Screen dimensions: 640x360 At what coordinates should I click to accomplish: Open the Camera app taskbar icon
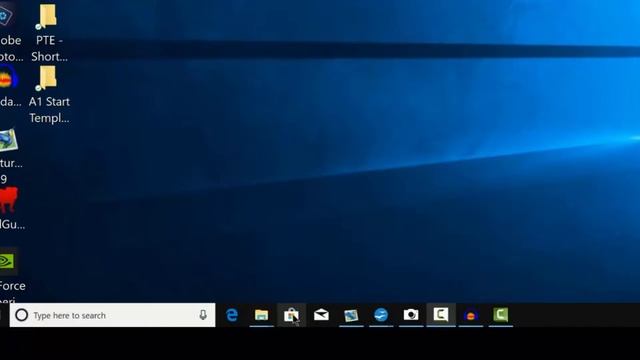pyautogui.click(x=411, y=315)
